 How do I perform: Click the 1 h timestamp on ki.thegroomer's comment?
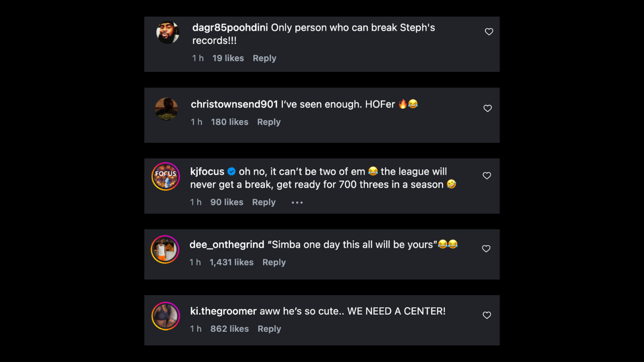pyautogui.click(x=196, y=328)
